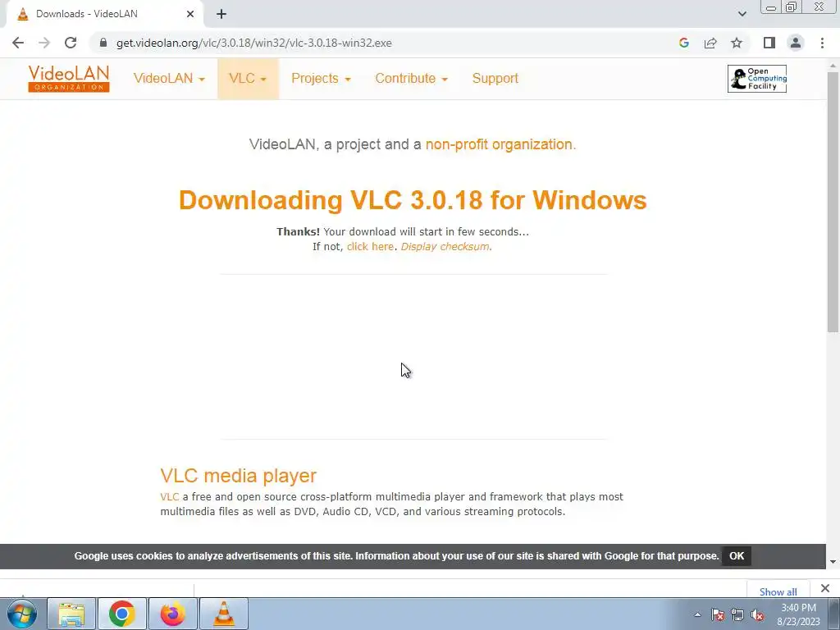Open the taskbar clock 3:40 PM
The height and width of the screenshot is (630, 840).
click(x=798, y=614)
